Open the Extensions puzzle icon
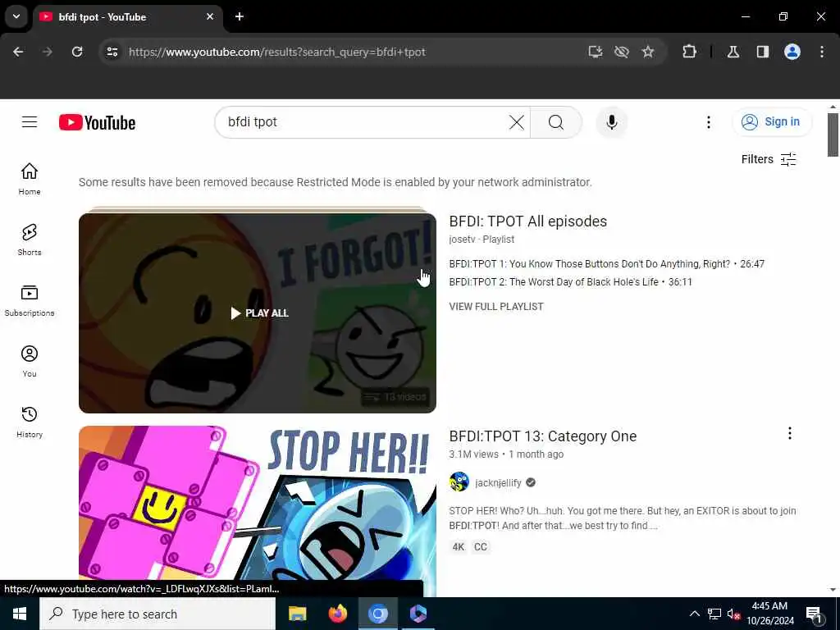Image resolution: width=840 pixels, height=630 pixels. [689, 52]
